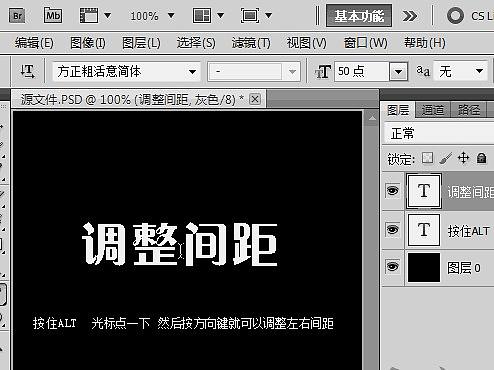Hide the 按住ALT text layer
The width and height of the screenshot is (494, 370).
(x=392, y=229)
